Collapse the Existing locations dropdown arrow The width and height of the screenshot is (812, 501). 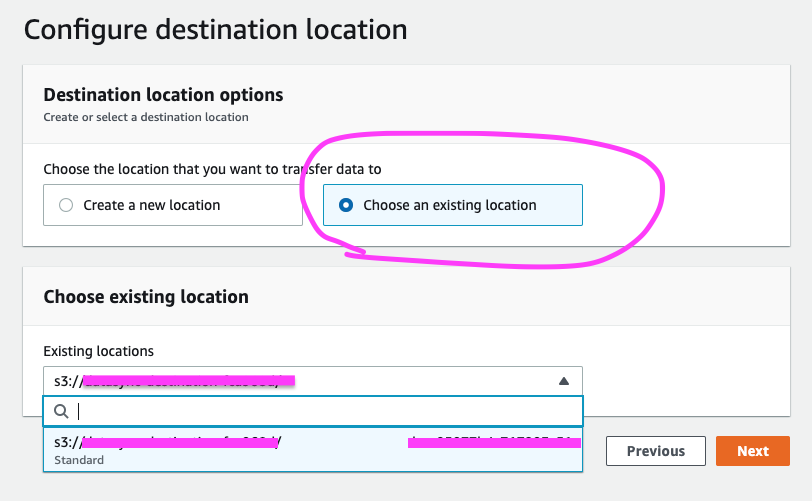(x=564, y=381)
